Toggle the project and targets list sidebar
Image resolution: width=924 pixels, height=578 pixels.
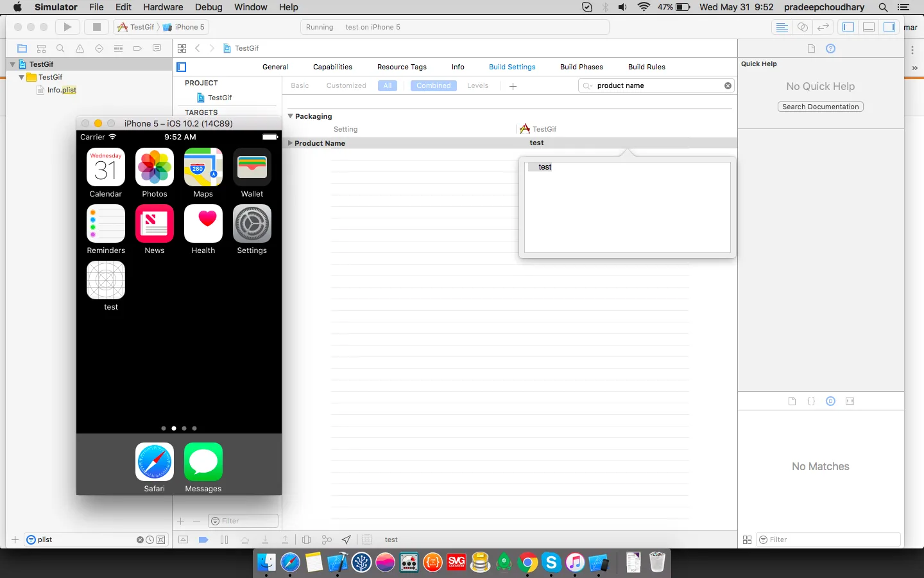[182, 67]
